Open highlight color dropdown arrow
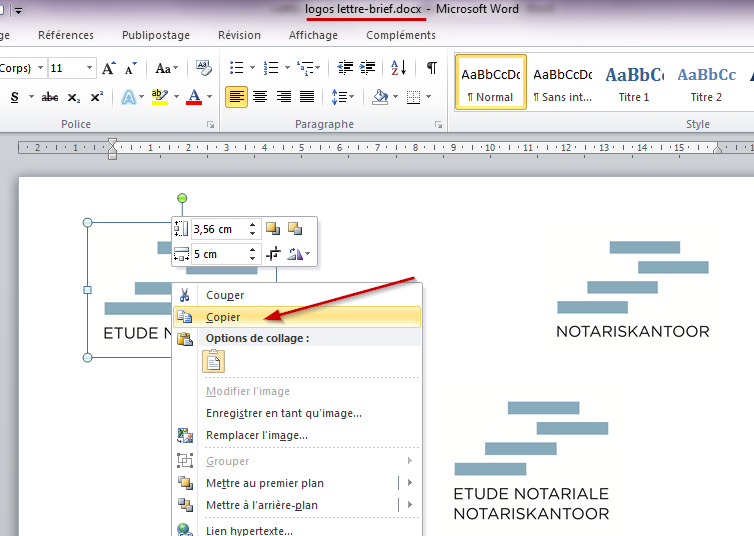The width and height of the screenshot is (754, 536). (x=176, y=97)
